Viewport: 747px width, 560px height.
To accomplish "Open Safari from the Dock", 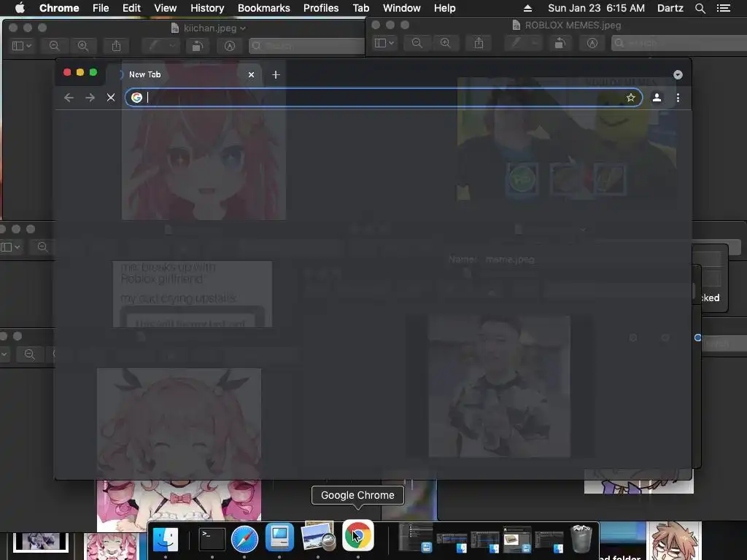I will click(244, 539).
